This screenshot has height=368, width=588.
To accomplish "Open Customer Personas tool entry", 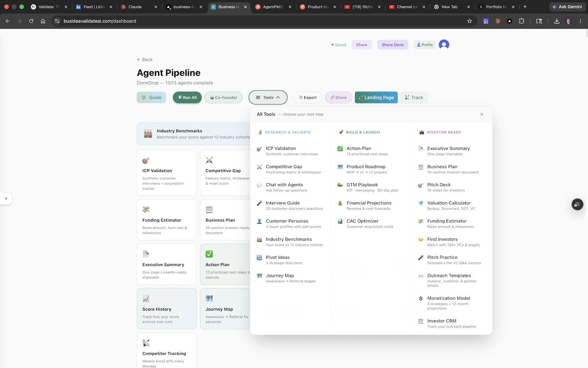I will pos(290,224).
